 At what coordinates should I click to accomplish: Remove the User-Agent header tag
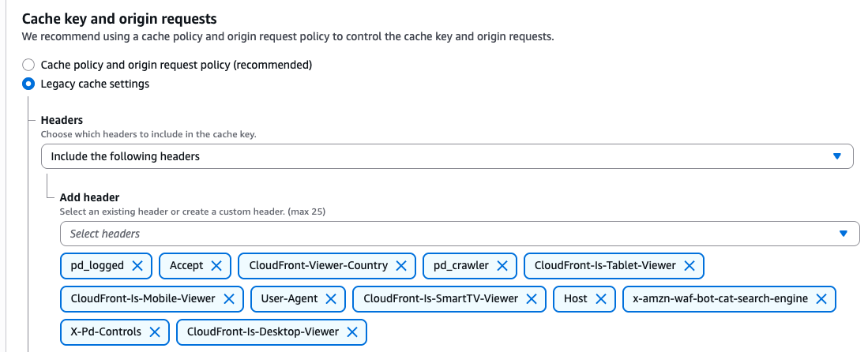click(x=331, y=299)
